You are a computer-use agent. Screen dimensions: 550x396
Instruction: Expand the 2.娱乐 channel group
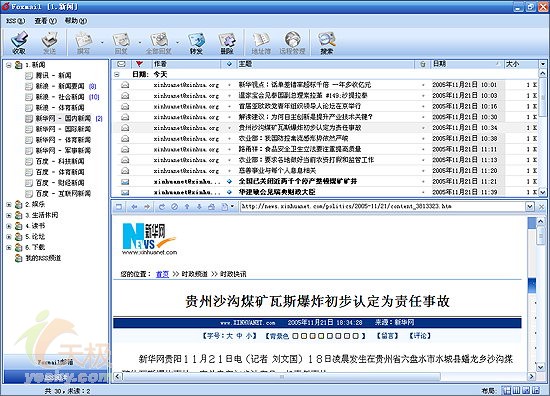point(9,204)
